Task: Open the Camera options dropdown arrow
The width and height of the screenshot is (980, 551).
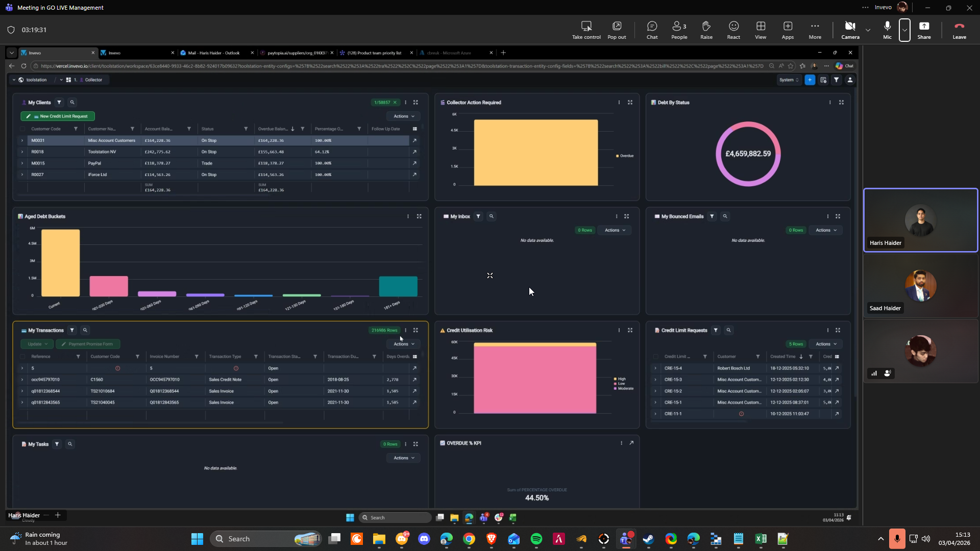Action: 868,30
